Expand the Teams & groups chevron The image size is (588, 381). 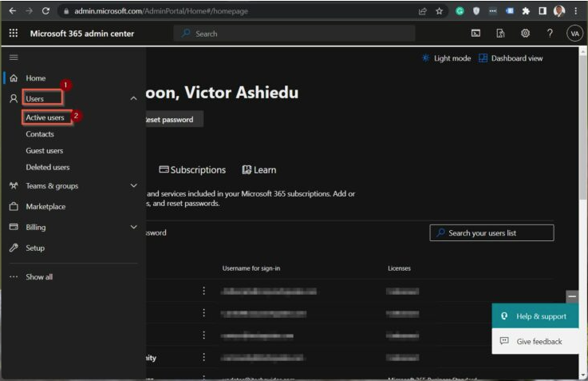click(x=133, y=185)
